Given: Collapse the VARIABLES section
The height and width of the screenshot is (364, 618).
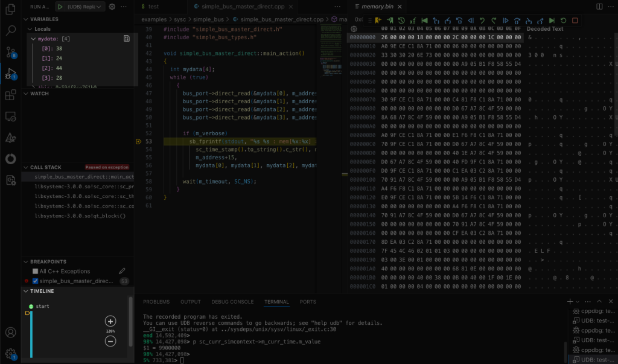Looking at the screenshot, I should pyautogui.click(x=26, y=19).
